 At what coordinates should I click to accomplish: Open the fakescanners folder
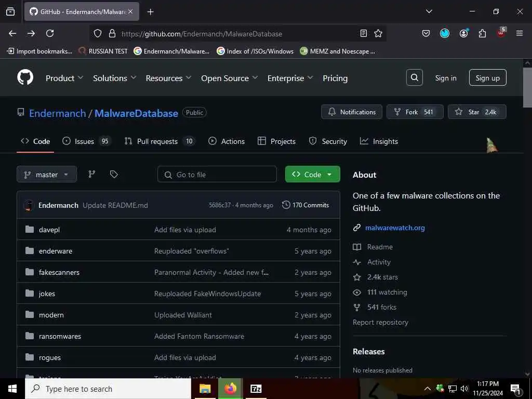(59, 272)
